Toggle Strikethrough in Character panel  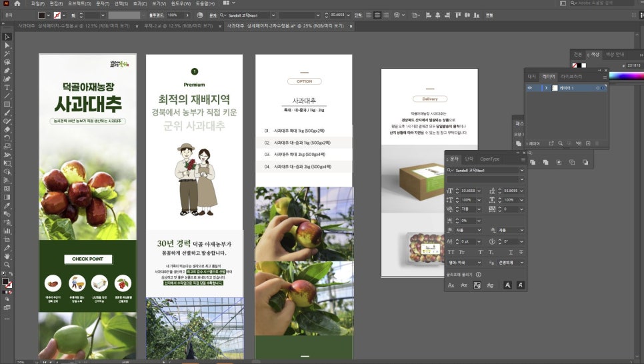(521, 252)
